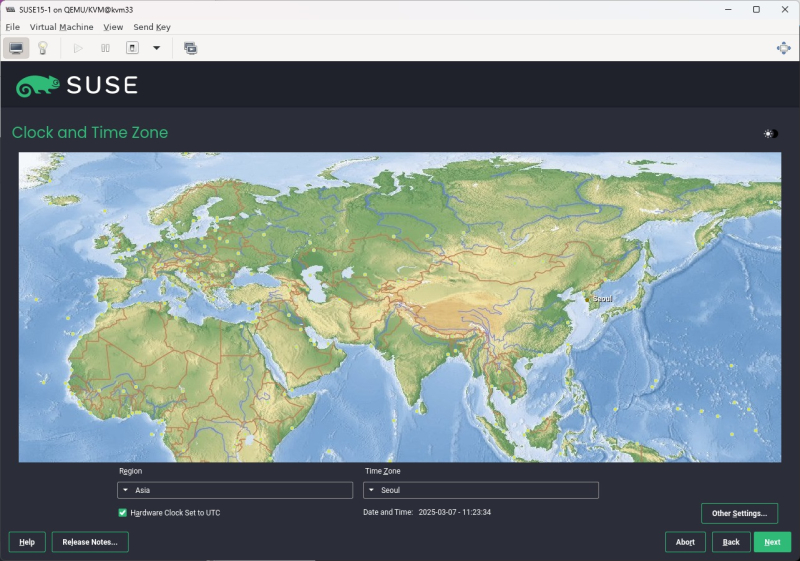This screenshot has width=800, height=561.
Task: Open the Send Key menu
Action: (x=152, y=27)
